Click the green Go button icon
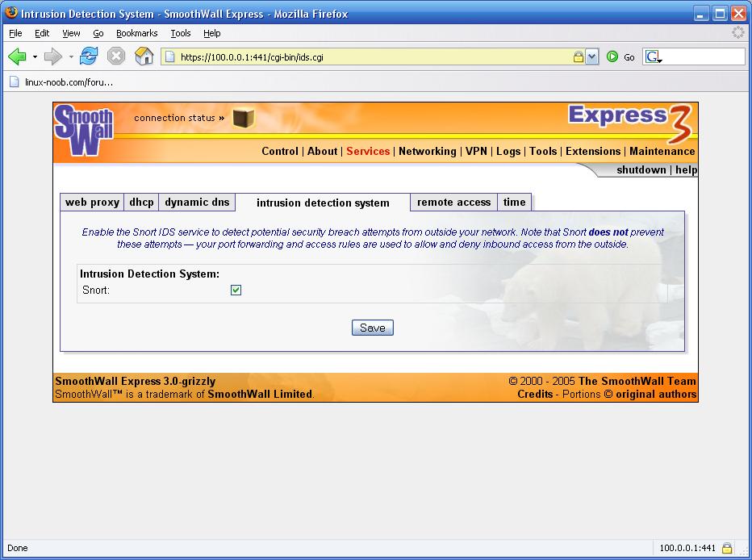 [x=612, y=56]
